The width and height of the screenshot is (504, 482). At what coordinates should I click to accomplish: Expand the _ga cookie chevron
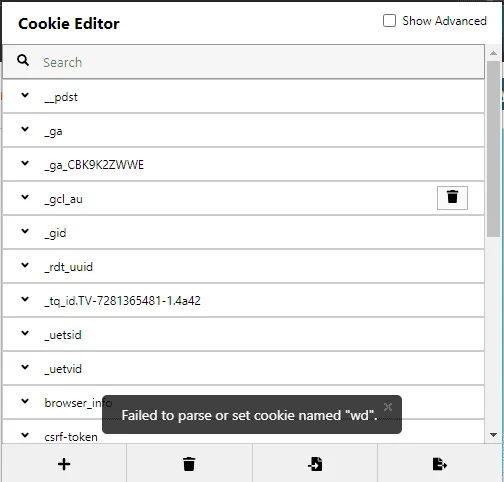25,129
